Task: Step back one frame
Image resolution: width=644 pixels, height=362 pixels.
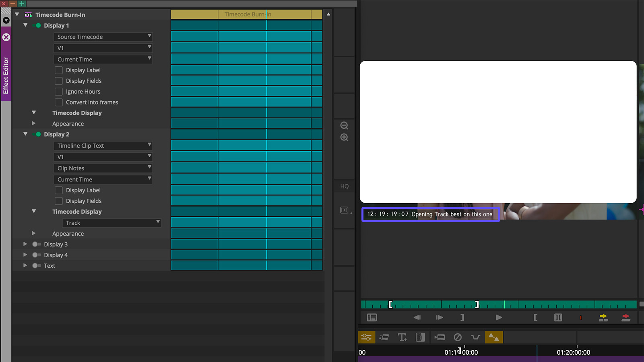Action: point(417,317)
